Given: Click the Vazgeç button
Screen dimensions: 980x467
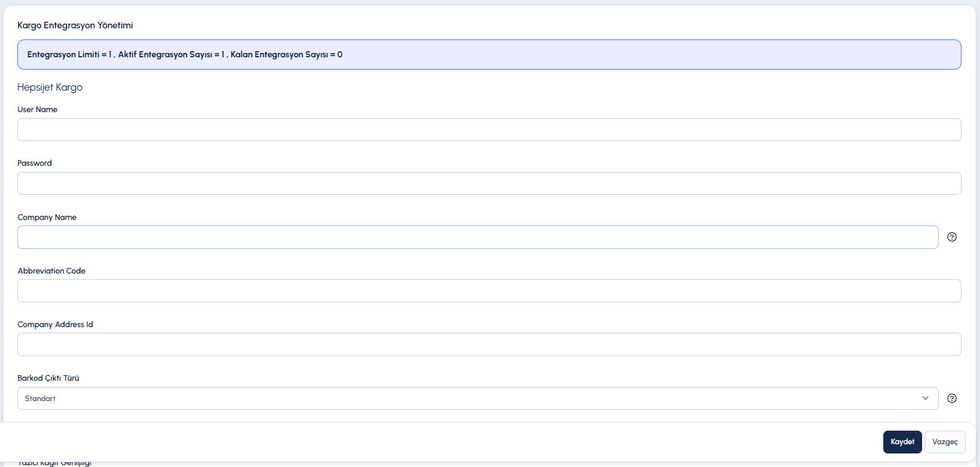Looking at the screenshot, I should pyautogui.click(x=945, y=442).
